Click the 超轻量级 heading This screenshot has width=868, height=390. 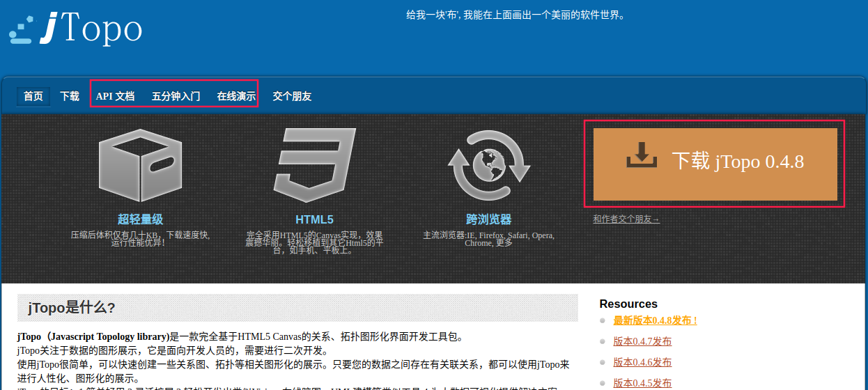(x=140, y=219)
